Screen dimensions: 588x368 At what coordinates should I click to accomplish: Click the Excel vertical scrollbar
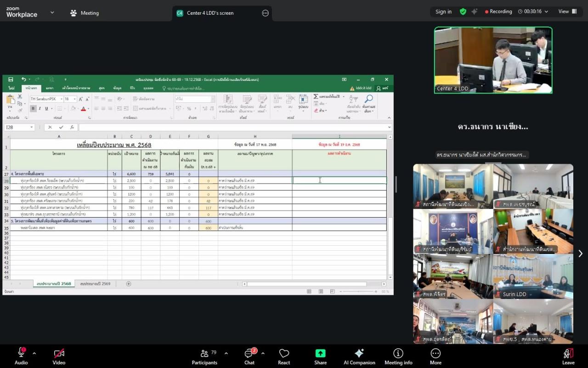(x=390, y=207)
